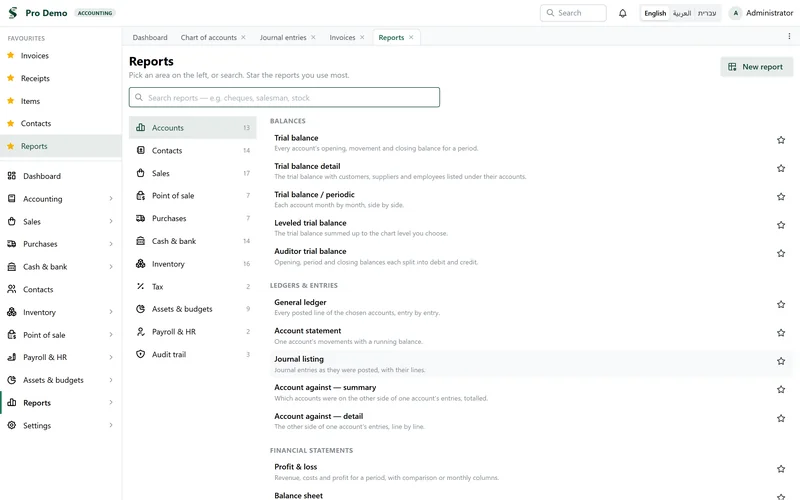
Task: Switch to the Invoices tab
Action: (x=342, y=37)
